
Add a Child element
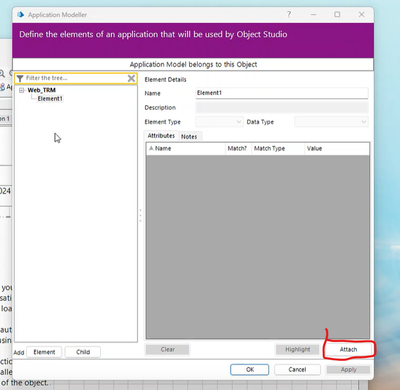coord(83,352)
